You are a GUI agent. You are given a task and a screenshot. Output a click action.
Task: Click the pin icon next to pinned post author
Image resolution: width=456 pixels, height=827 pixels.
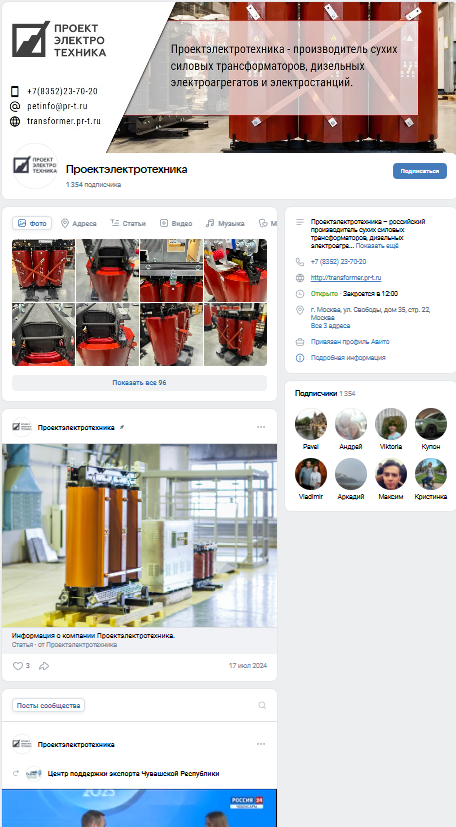(x=122, y=427)
